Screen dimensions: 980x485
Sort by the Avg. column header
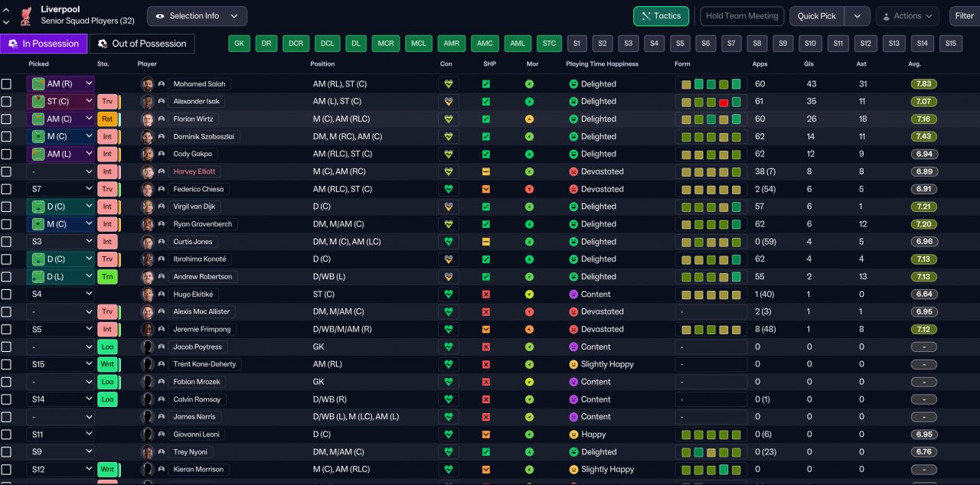point(914,64)
